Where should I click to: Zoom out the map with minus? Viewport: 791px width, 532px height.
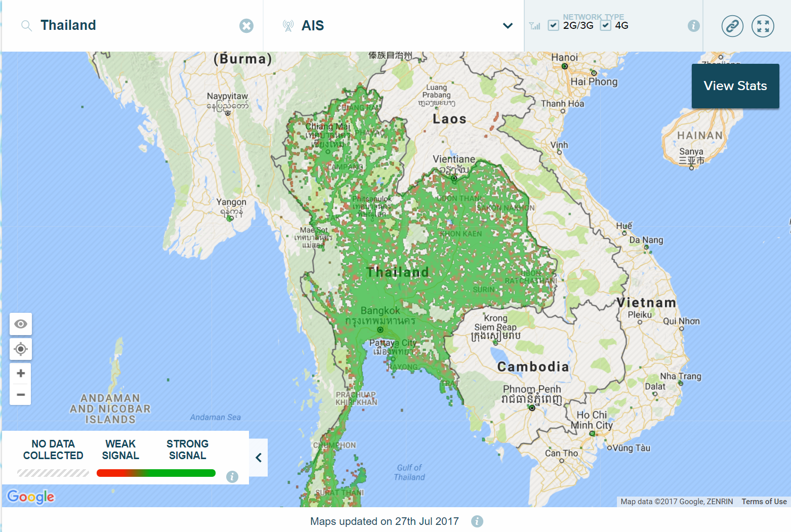tap(21, 395)
